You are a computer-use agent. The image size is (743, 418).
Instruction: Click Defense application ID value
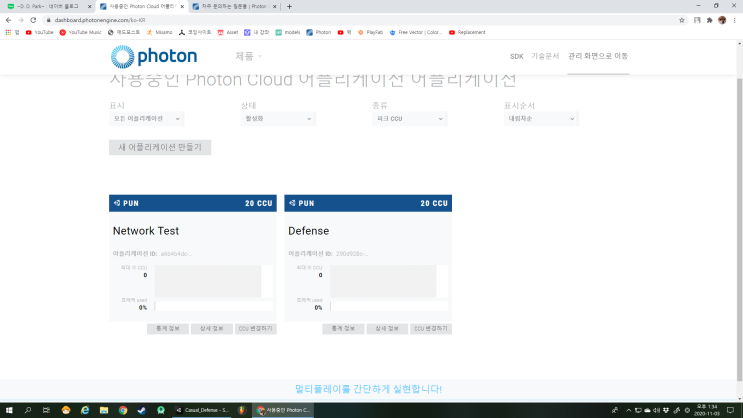coord(352,254)
